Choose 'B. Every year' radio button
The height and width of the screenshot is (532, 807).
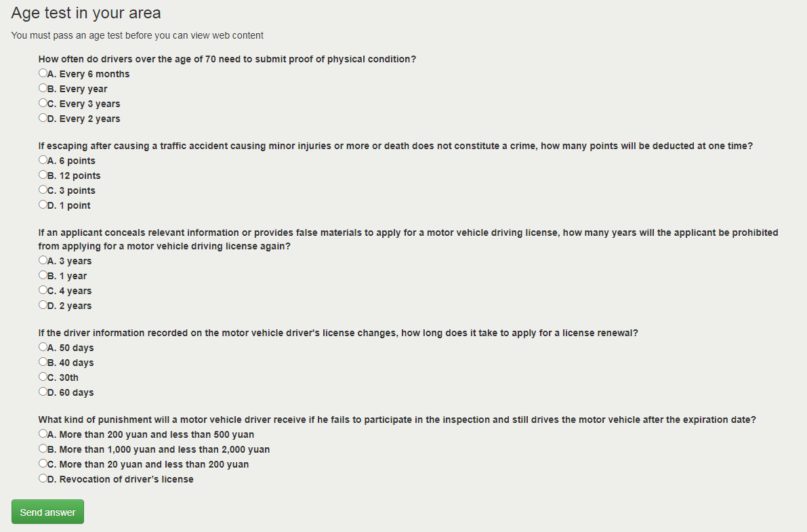[43, 88]
